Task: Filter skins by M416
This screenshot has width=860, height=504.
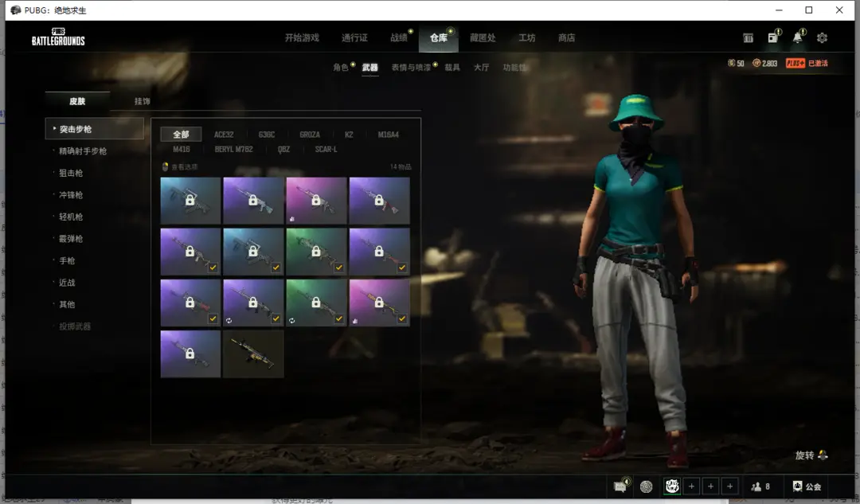Action: [182, 149]
